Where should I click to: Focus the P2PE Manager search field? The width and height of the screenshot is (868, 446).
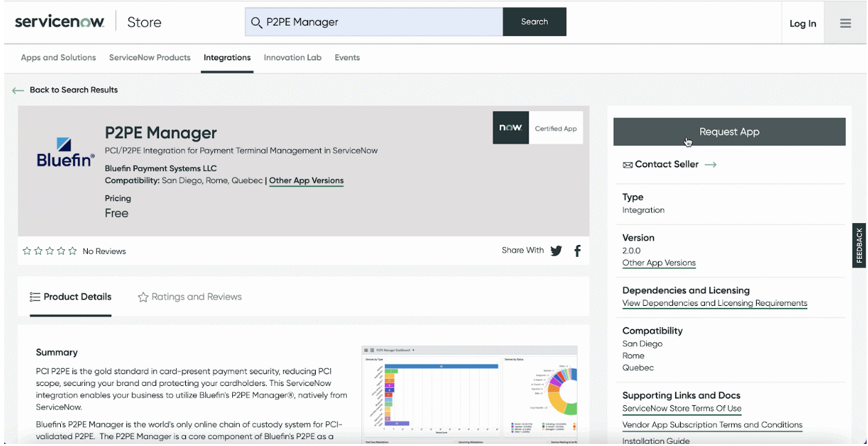[x=374, y=22]
